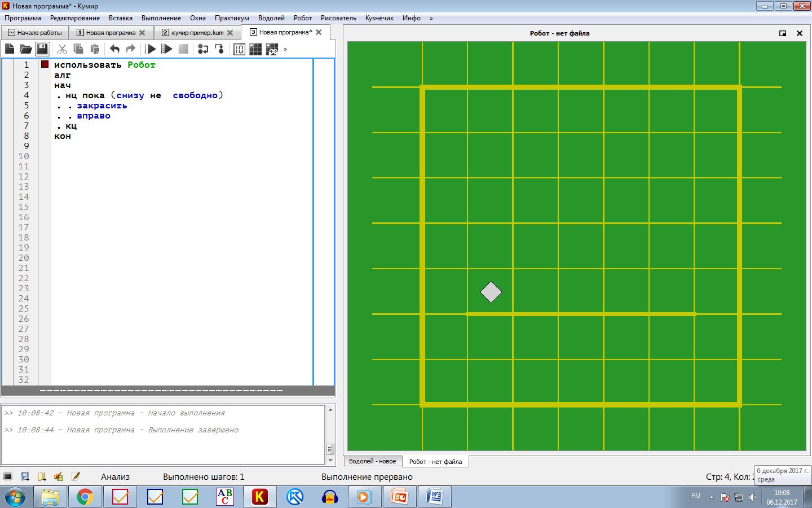Copy selected text toolbar icon

78,49
